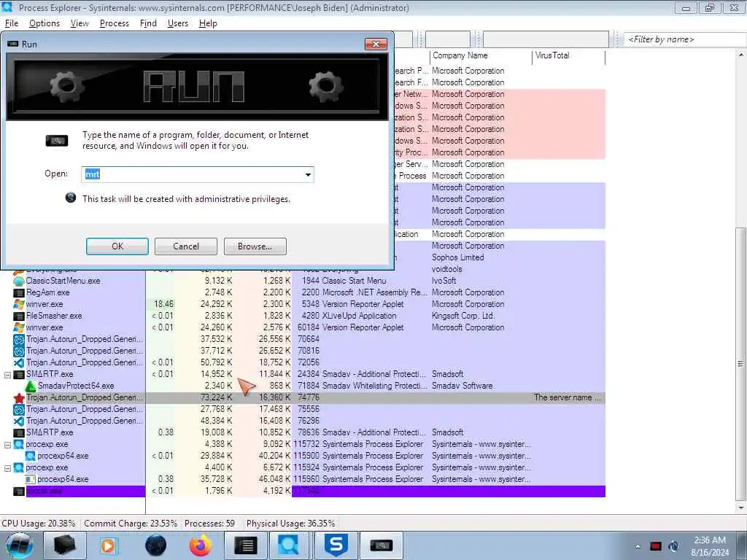Click 'Sophos Limited' company cell
Image resolution: width=747 pixels, height=560 pixels.
point(458,257)
